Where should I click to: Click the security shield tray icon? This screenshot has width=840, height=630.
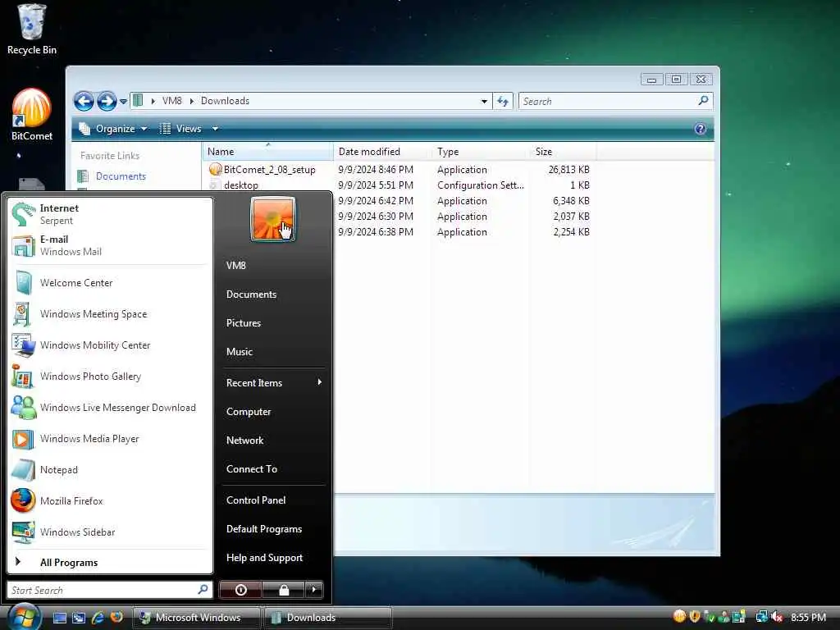695,617
